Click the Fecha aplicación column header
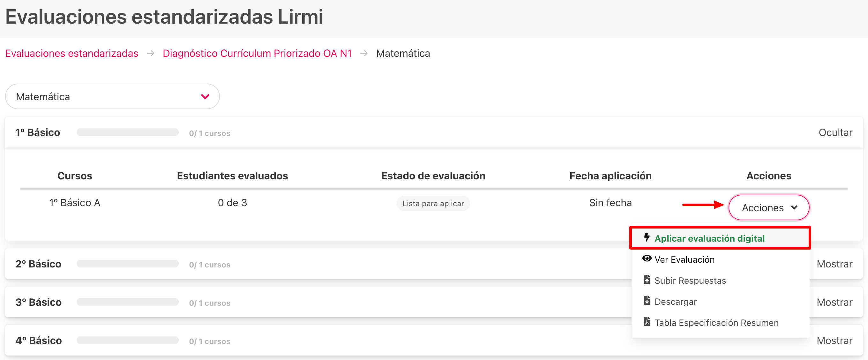This screenshot has width=868, height=360. coord(610,176)
